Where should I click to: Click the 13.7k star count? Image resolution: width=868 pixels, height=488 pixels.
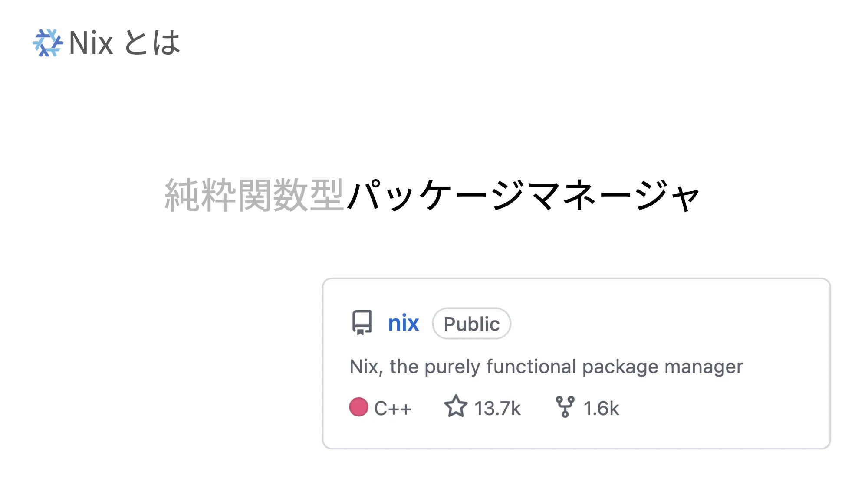(x=497, y=407)
